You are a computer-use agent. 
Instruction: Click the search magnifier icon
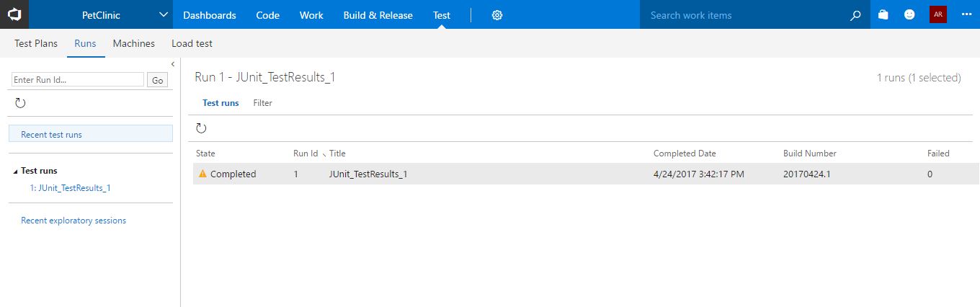(855, 15)
